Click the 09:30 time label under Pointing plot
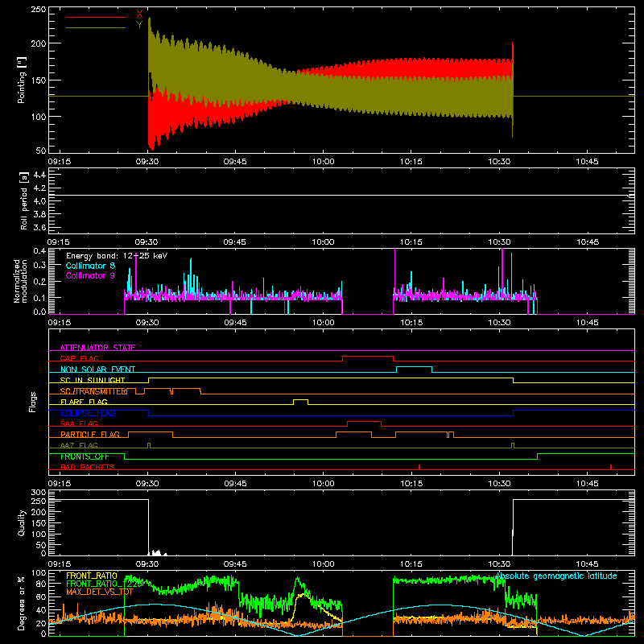Viewport: 644px width, 644px height. point(147,162)
